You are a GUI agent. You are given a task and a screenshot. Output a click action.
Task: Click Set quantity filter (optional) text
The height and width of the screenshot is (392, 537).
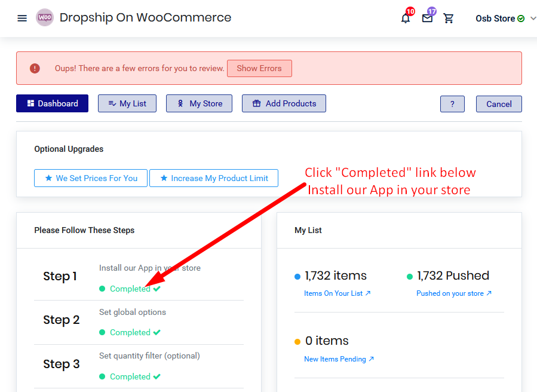click(149, 356)
